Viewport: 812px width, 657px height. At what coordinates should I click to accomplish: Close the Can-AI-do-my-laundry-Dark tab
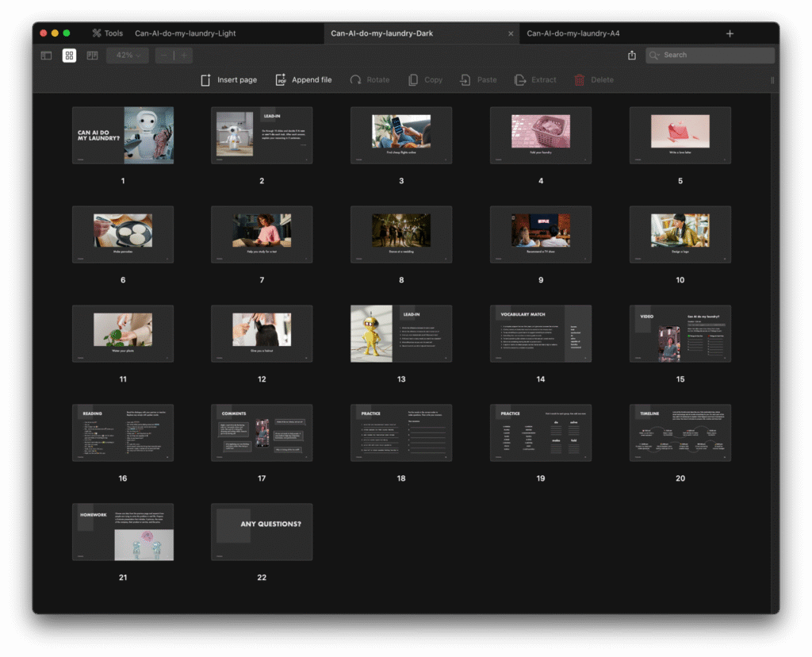[x=511, y=33]
